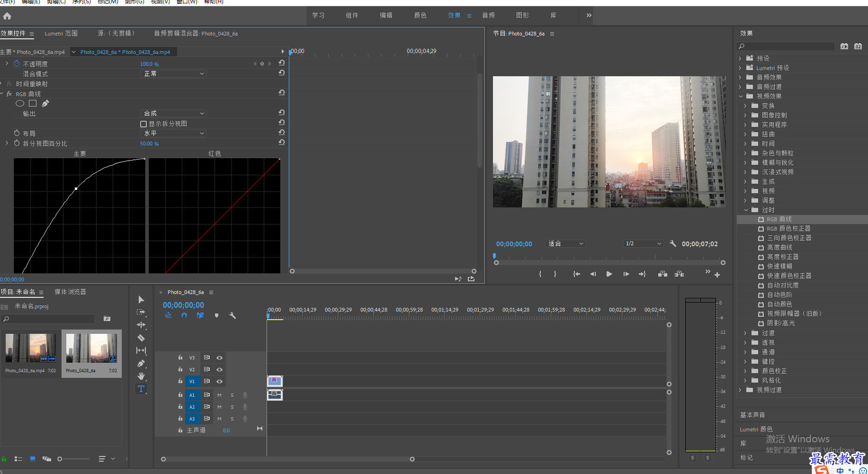Switch project panel to list view

coord(18,459)
